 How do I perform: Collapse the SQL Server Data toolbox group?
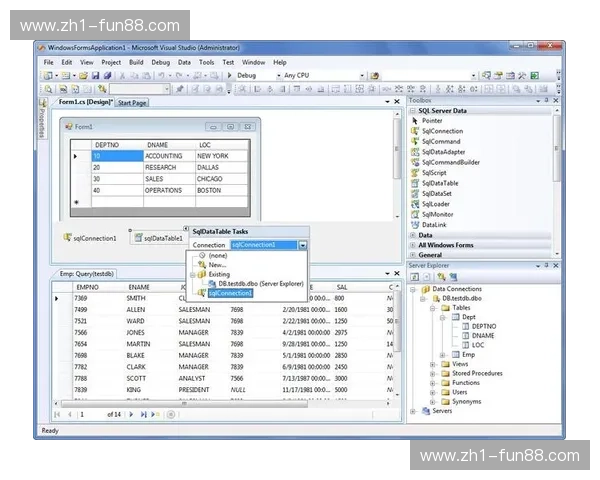(x=413, y=111)
